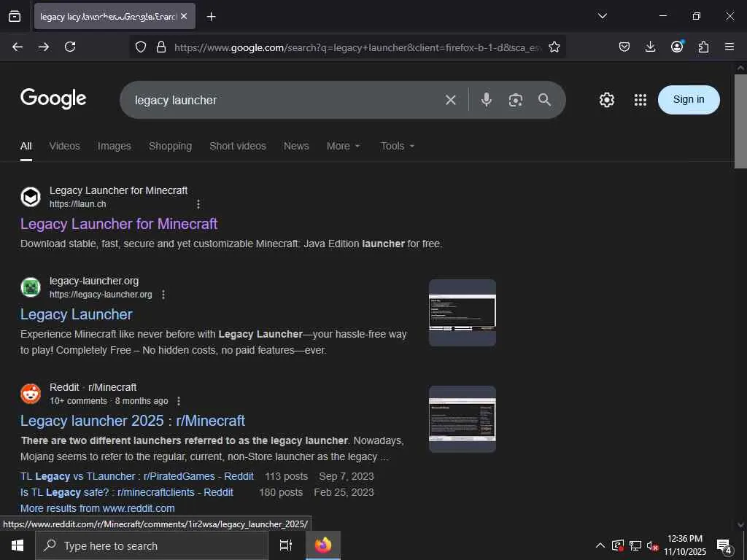Screen dimensions: 747x560
Task: Open the Firefox downloads panel
Action: pyautogui.click(x=650, y=47)
